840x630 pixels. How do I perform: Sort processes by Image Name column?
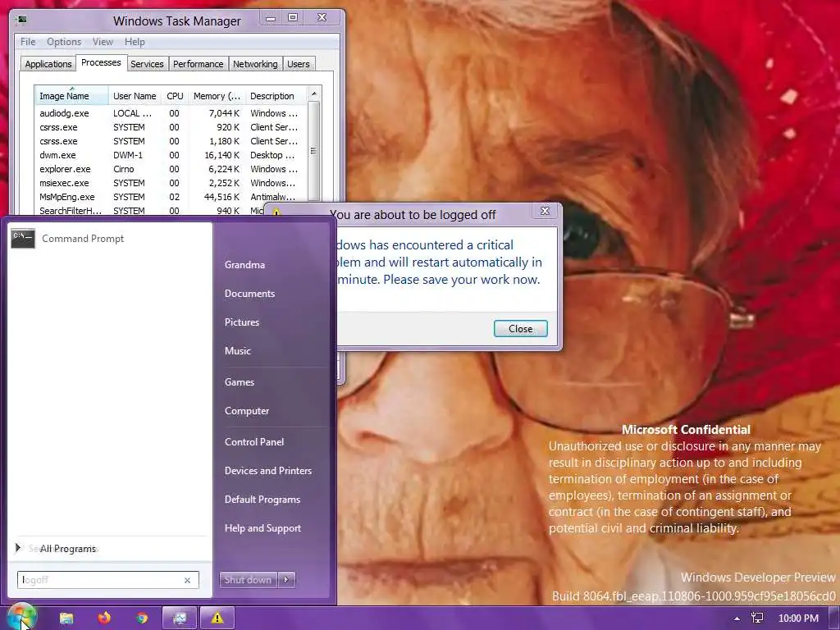click(71, 96)
